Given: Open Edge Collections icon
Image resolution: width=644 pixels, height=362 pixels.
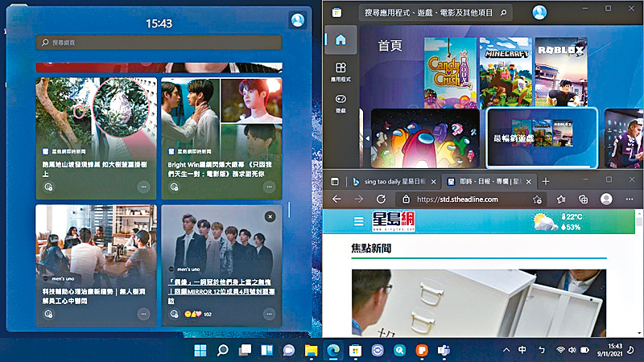Looking at the screenshot, I should point(583,200).
